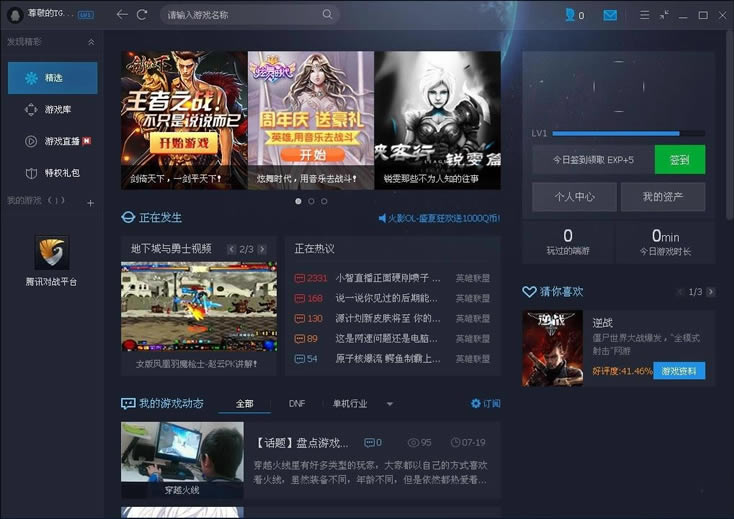Open 游戏直播 in the sidebar
734x519 pixels.
52,141
